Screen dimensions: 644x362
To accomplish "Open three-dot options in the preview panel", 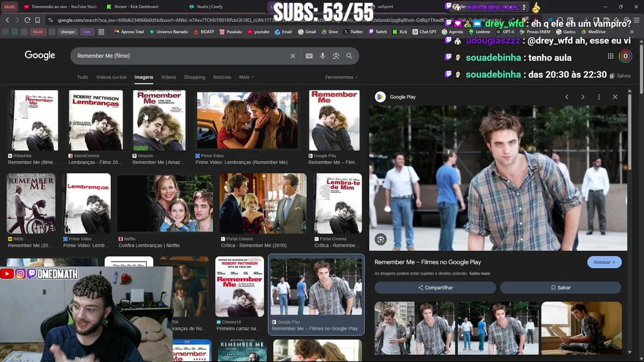I will pos(599,97).
